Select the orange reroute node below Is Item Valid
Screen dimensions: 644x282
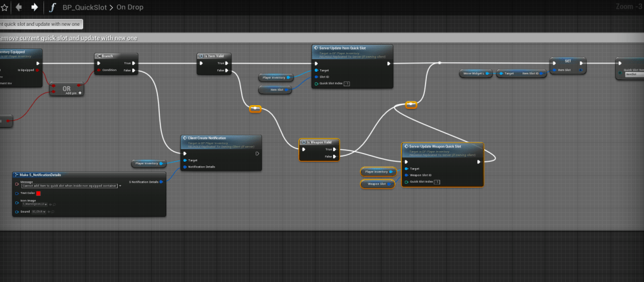pos(255,109)
